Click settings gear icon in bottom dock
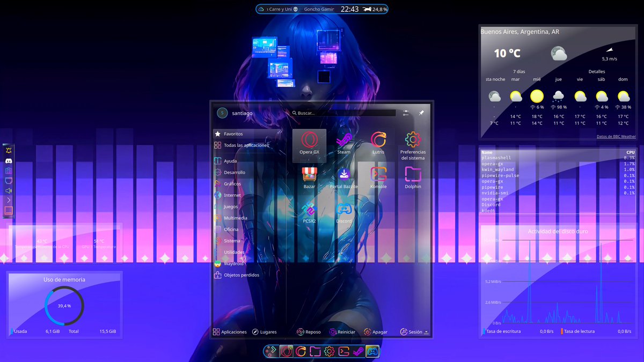Image resolution: width=644 pixels, height=362 pixels. point(330,351)
